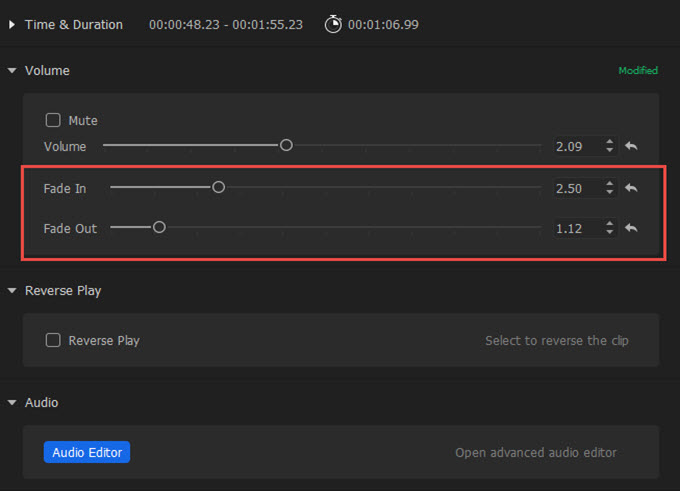Collapse the Audio section
680x491 pixels.
point(12,403)
